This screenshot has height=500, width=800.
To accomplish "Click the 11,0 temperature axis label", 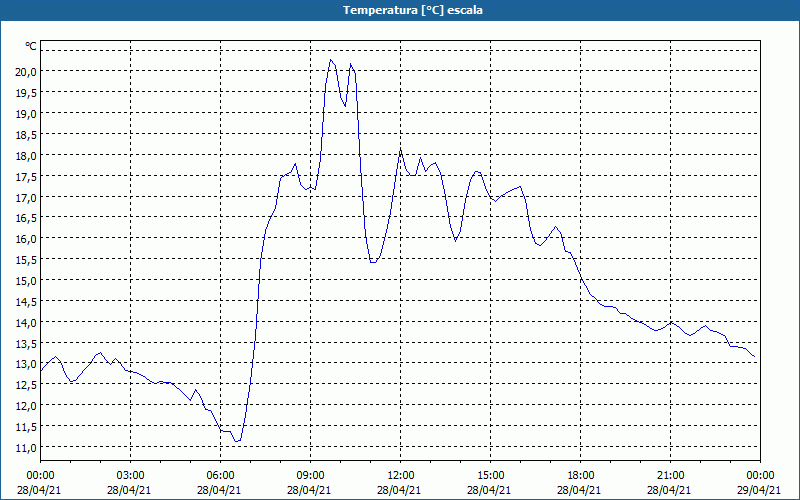I will (26, 448).
